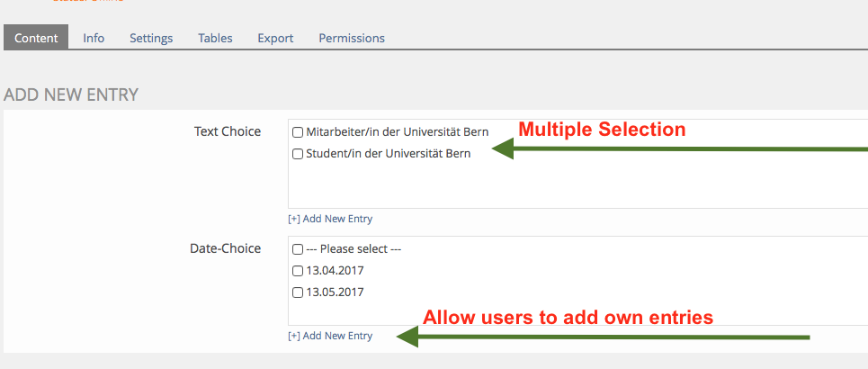
Task: Click empty area inside Text Choice list box
Action: [576, 187]
